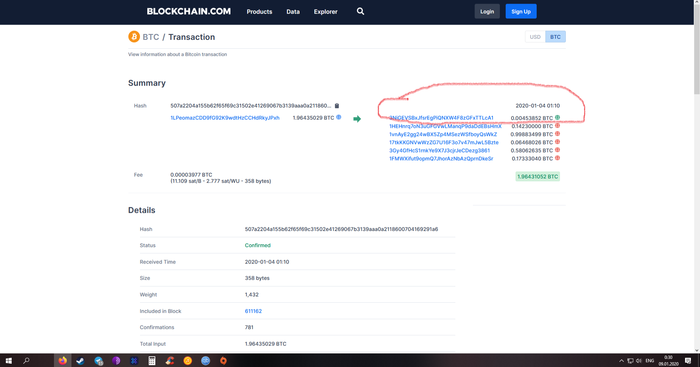Click the Login button
This screenshot has width=700, height=367.
click(487, 12)
